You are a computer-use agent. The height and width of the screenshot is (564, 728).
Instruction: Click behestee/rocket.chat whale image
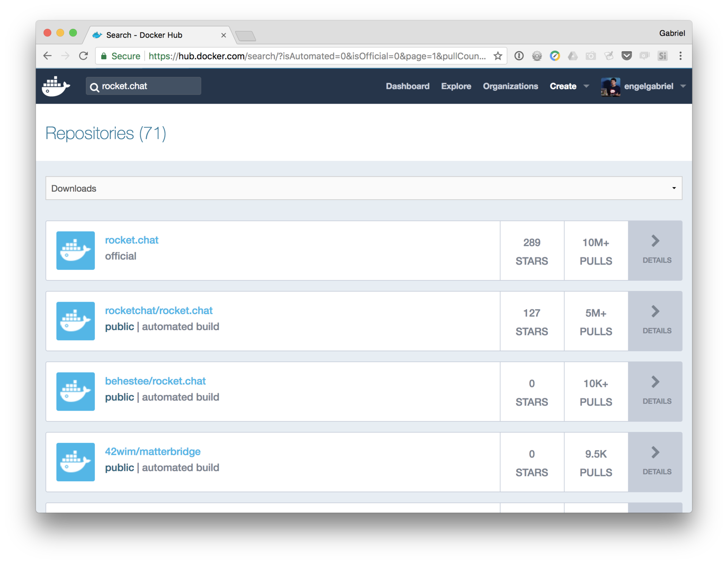pyautogui.click(x=76, y=391)
